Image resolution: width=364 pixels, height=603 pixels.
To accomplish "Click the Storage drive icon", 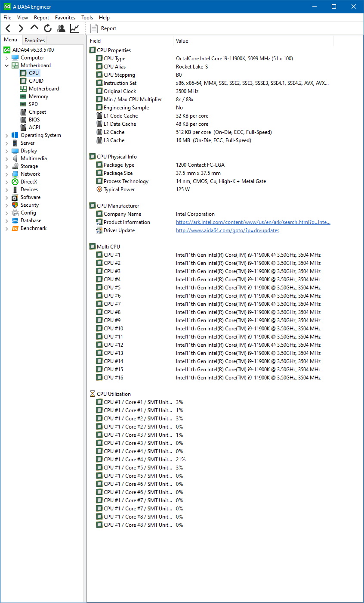I will 15,166.
